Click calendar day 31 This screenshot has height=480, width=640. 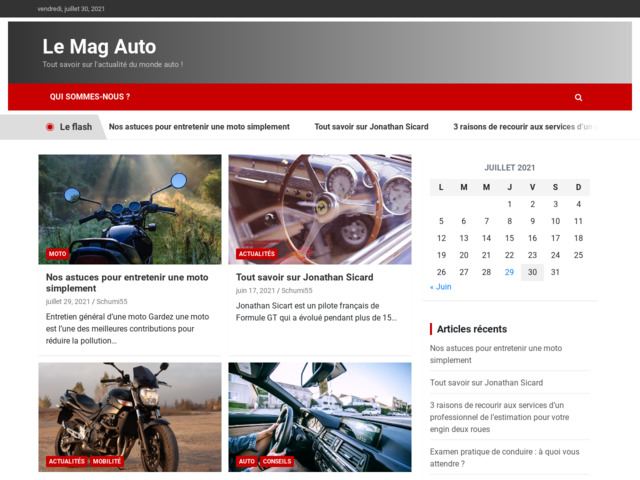555,272
